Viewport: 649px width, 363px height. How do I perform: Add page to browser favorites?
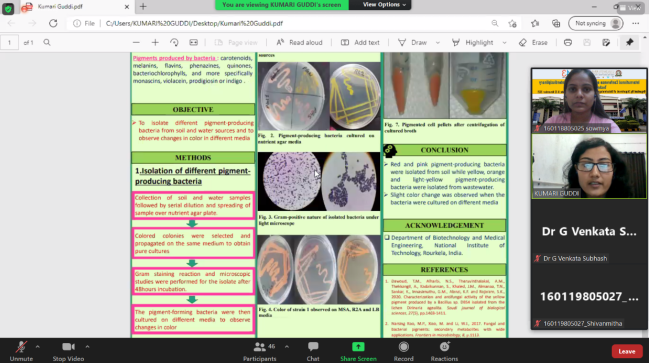[512, 24]
